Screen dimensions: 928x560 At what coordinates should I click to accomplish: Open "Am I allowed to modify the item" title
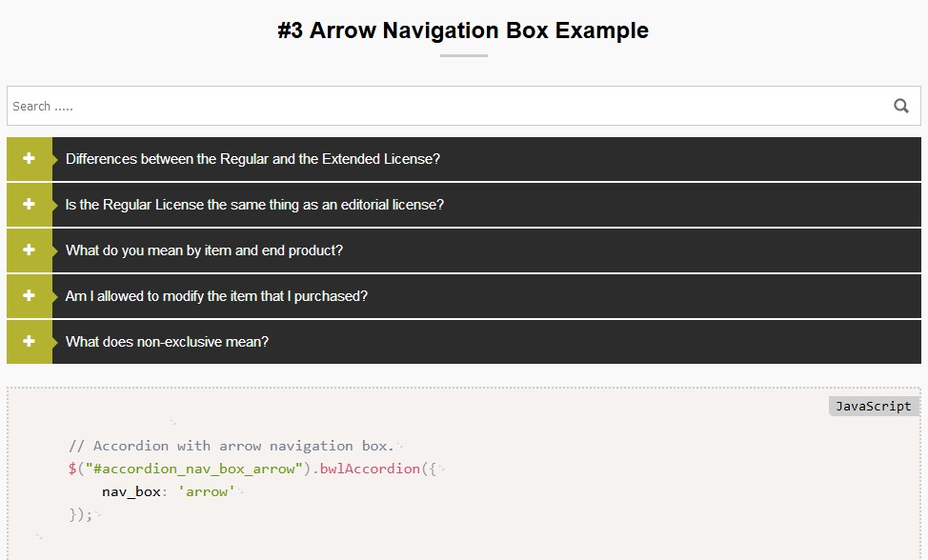pos(216,296)
